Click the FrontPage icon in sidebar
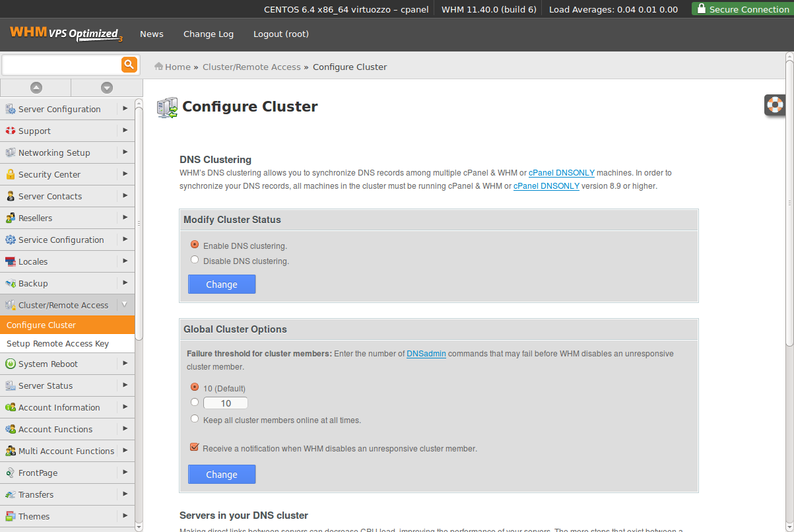Screen dimensions: 794x532 tap(10, 473)
